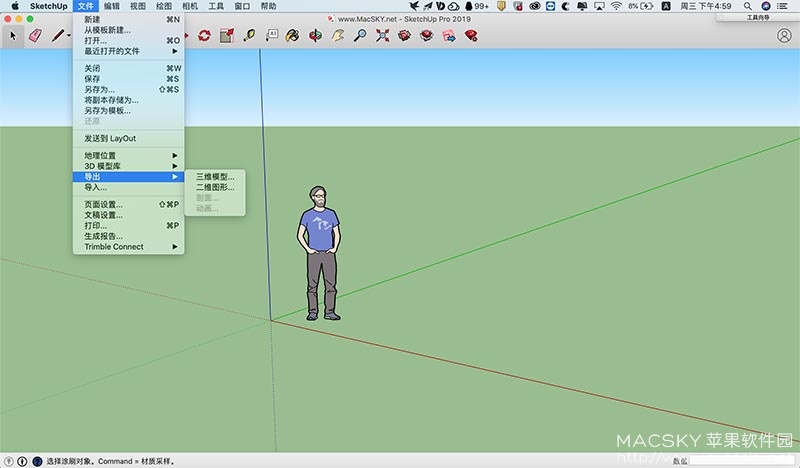Viewport: 800px width, 468px height.
Task: Launch Siri from the menu bar
Action: point(765,6)
